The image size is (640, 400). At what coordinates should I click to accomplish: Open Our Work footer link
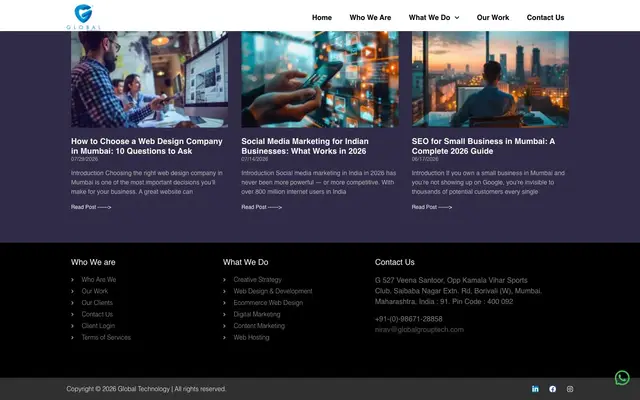(95, 291)
